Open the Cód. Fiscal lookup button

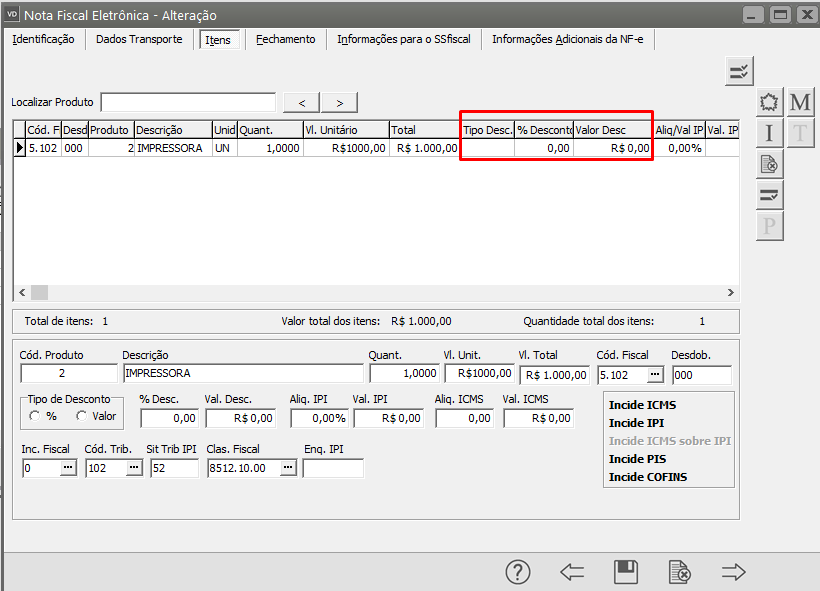pos(655,374)
